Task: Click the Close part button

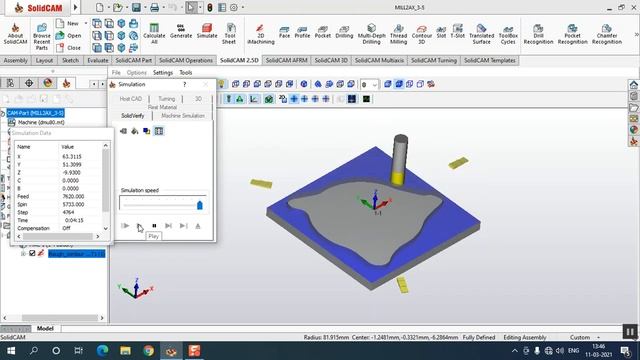Action: 69,48
